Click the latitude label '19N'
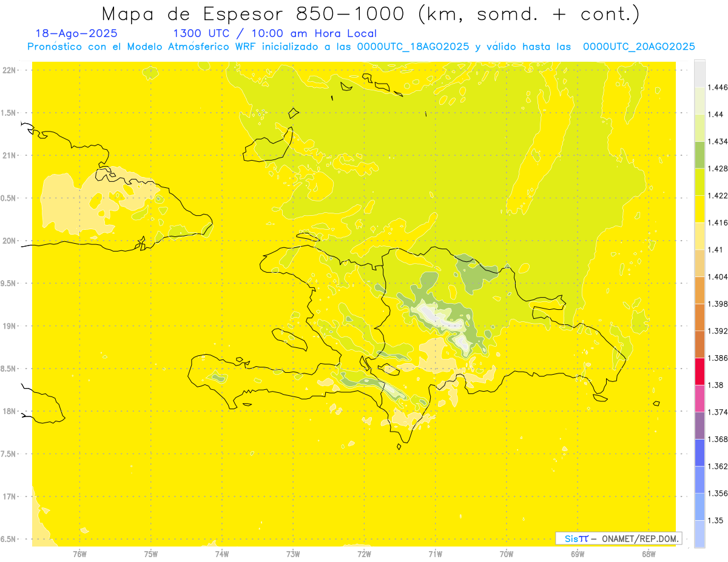Viewport: 728px width, 562px height. (9, 326)
